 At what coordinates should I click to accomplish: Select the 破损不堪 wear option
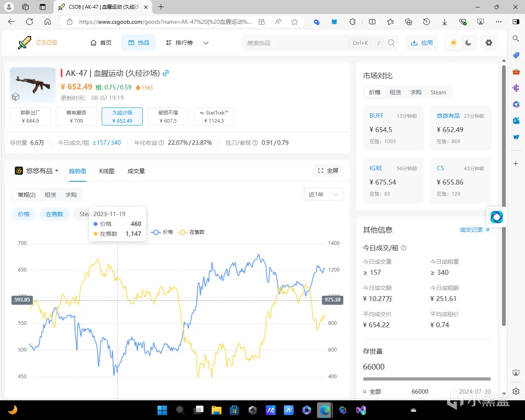point(168,116)
